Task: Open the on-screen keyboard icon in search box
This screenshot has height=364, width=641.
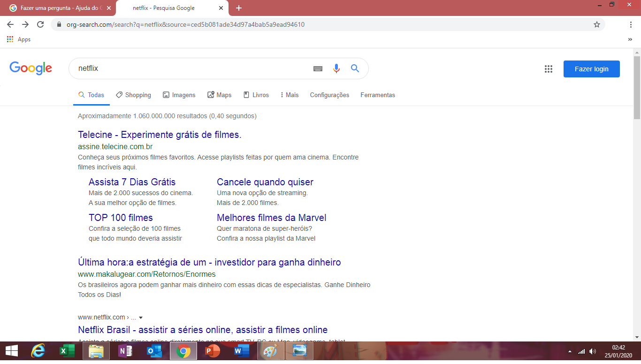Action: pos(318,68)
